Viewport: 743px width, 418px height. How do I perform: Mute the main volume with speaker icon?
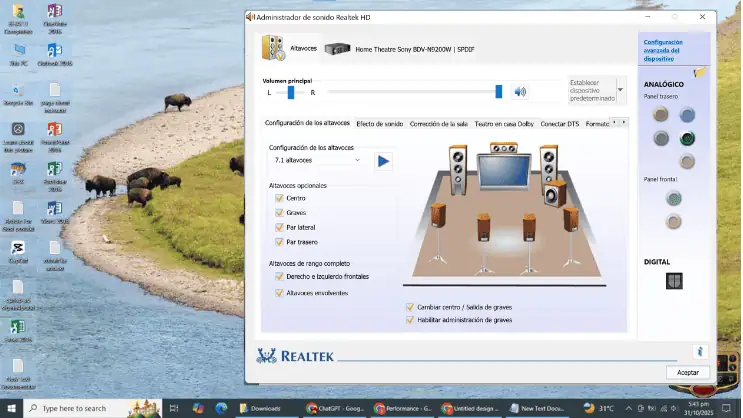pyautogui.click(x=520, y=92)
